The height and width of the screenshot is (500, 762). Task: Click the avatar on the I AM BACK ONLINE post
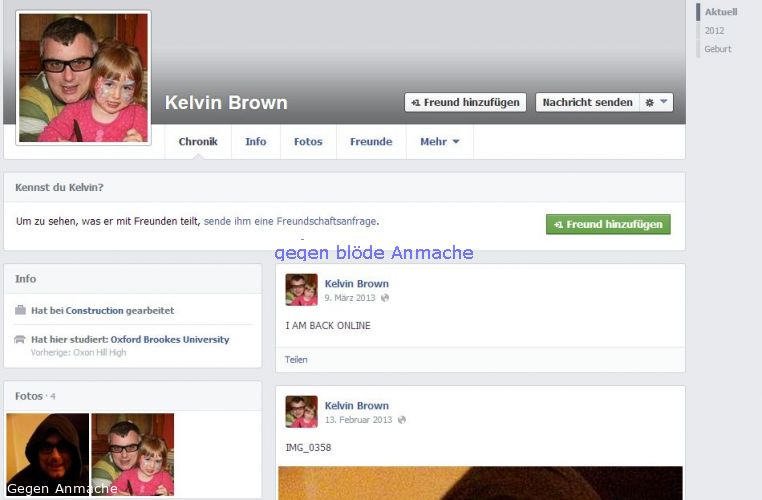[301, 290]
